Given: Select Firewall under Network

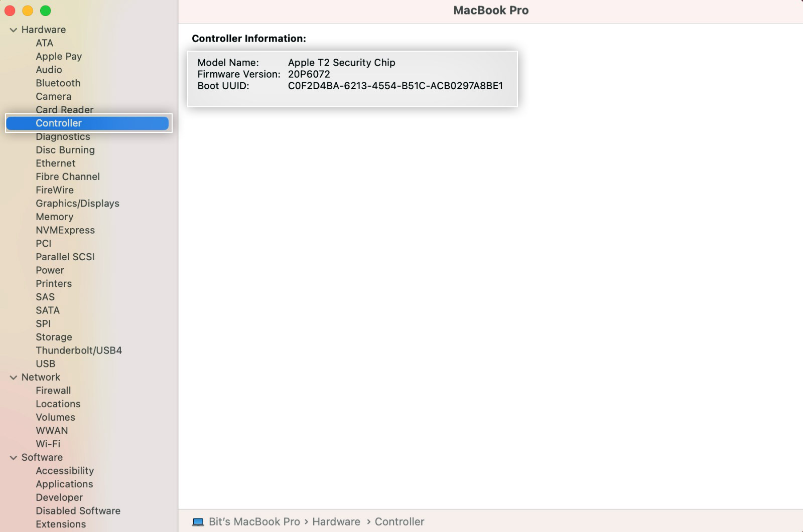Looking at the screenshot, I should 53,391.
